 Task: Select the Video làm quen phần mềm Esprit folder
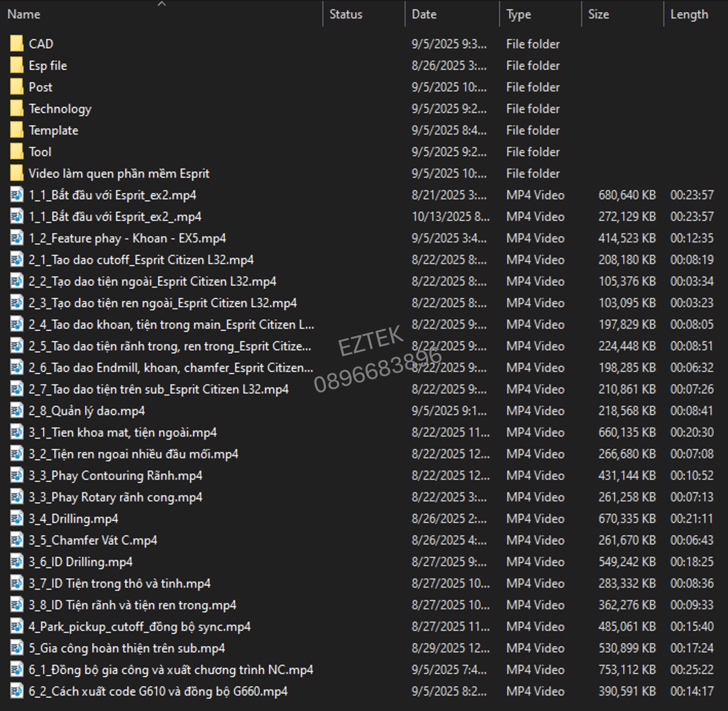point(119,173)
